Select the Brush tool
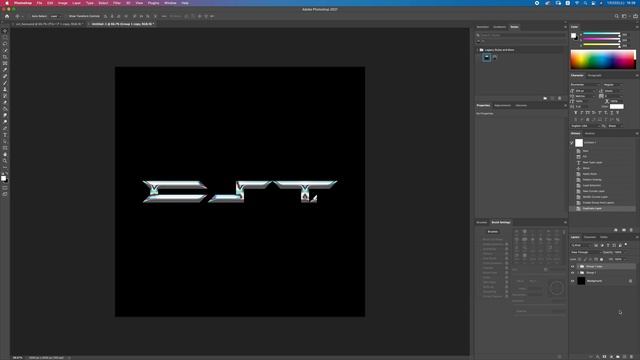 click(x=5, y=83)
